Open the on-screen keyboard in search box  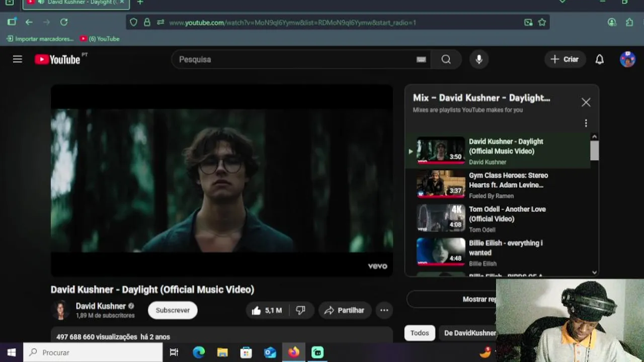coord(421,59)
